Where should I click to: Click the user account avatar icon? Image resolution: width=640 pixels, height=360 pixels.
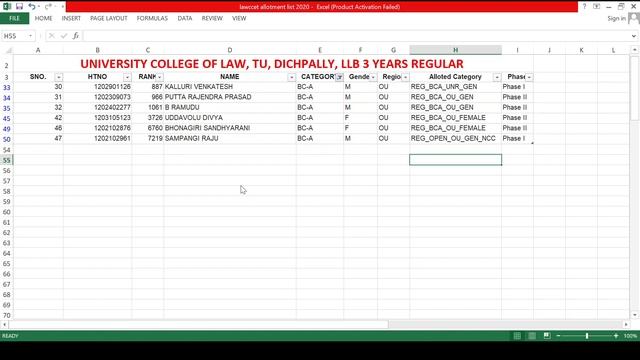click(633, 18)
